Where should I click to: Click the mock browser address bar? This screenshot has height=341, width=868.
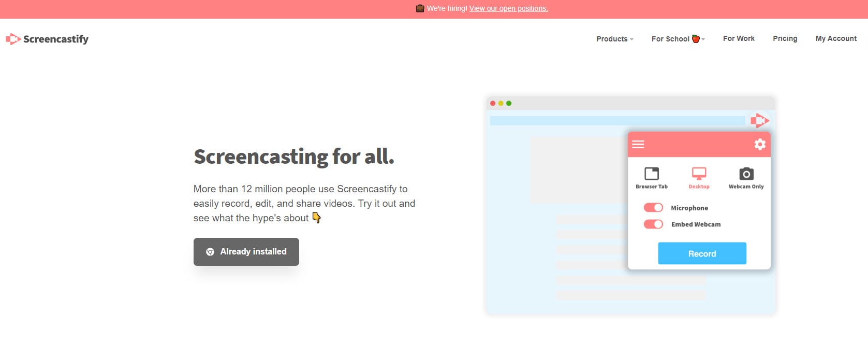pyautogui.click(x=617, y=121)
